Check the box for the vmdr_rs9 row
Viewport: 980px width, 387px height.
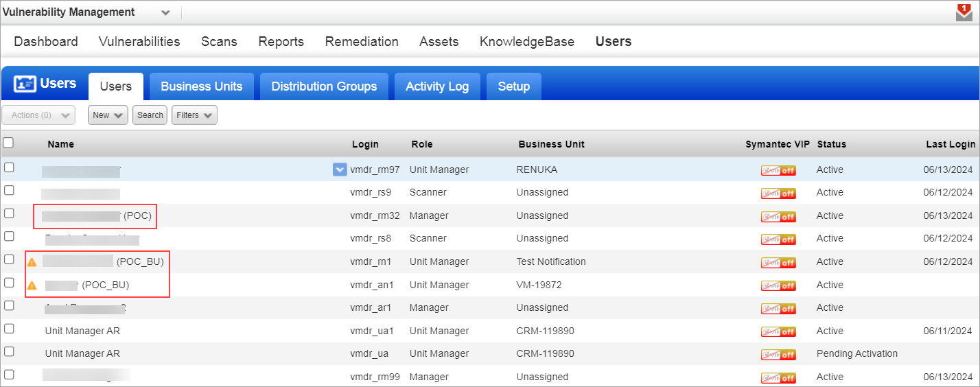tap(9, 190)
